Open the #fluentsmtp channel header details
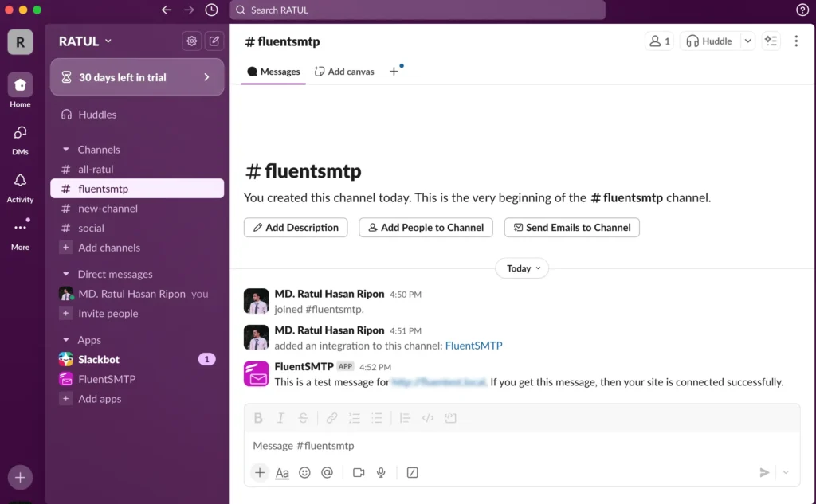 [282, 41]
